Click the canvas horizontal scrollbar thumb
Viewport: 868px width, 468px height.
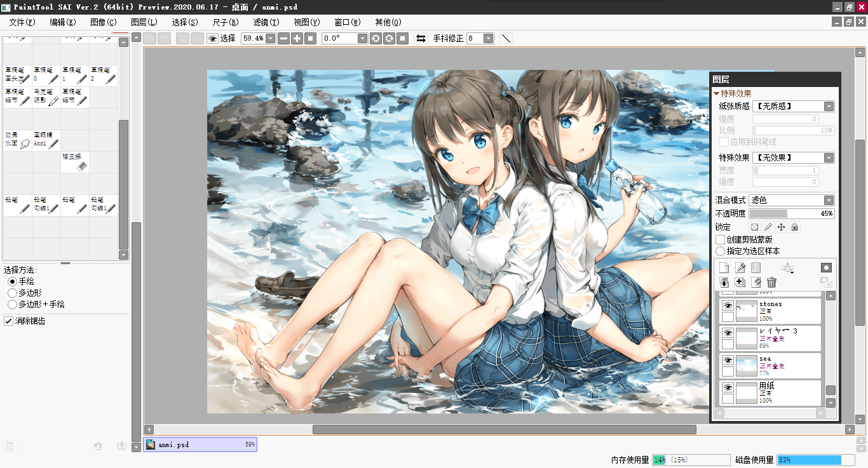(505, 429)
